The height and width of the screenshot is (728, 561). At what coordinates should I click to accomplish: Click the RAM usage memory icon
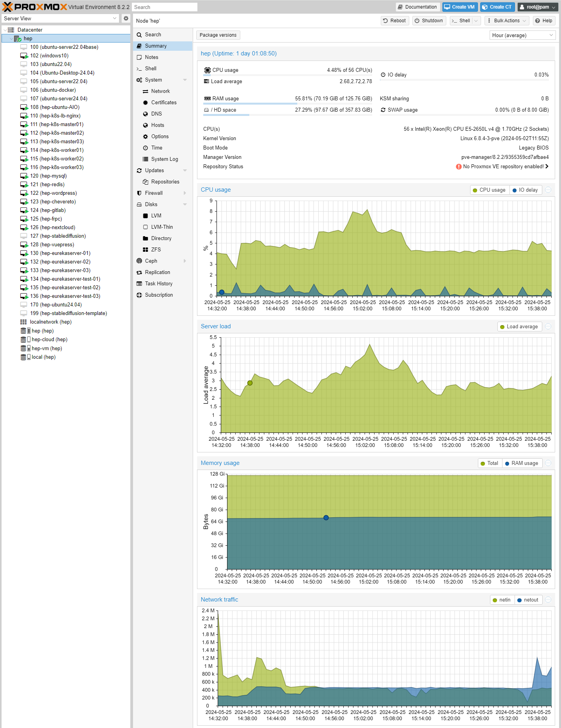click(x=207, y=99)
